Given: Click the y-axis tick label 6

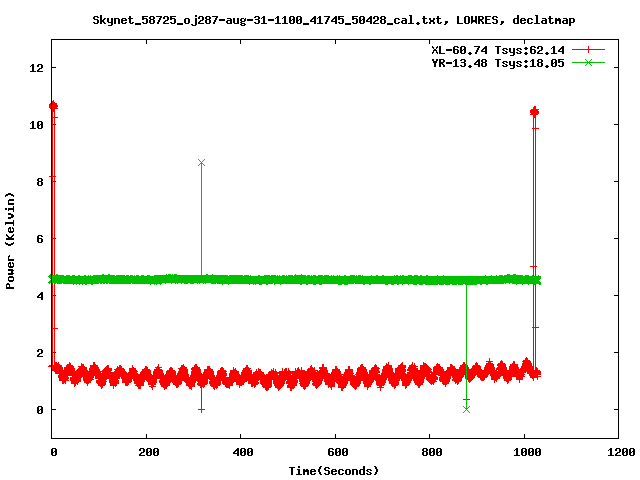Looking at the screenshot, I should pos(40,239).
